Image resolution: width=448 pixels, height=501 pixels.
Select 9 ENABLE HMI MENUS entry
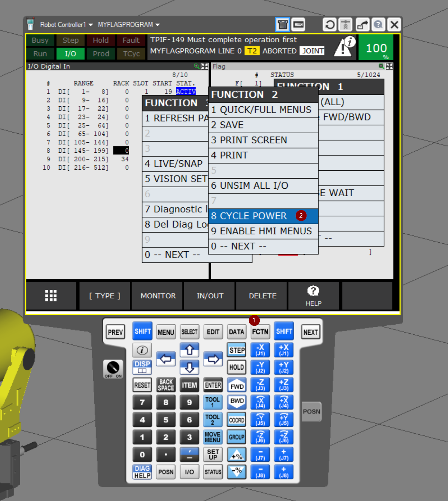coord(263,231)
